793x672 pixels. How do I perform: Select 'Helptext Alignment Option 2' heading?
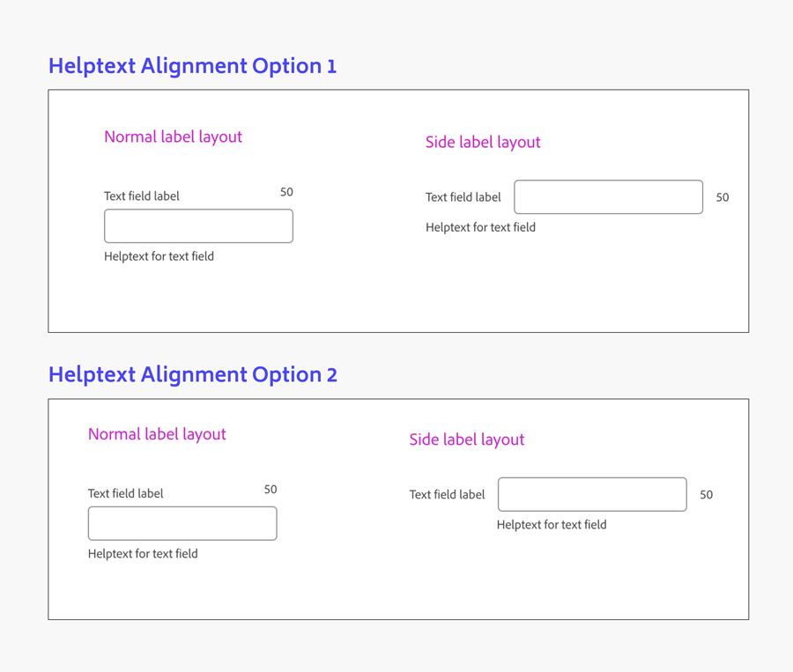(x=193, y=374)
